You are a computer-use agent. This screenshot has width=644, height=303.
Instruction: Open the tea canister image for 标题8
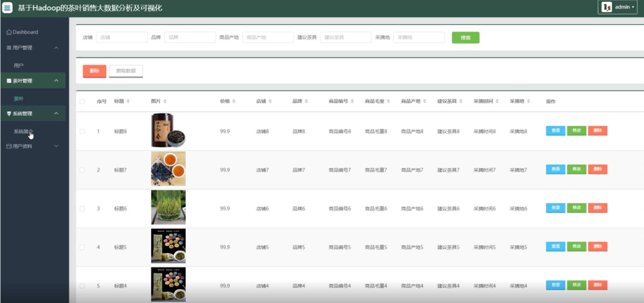(x=168, y=130)
